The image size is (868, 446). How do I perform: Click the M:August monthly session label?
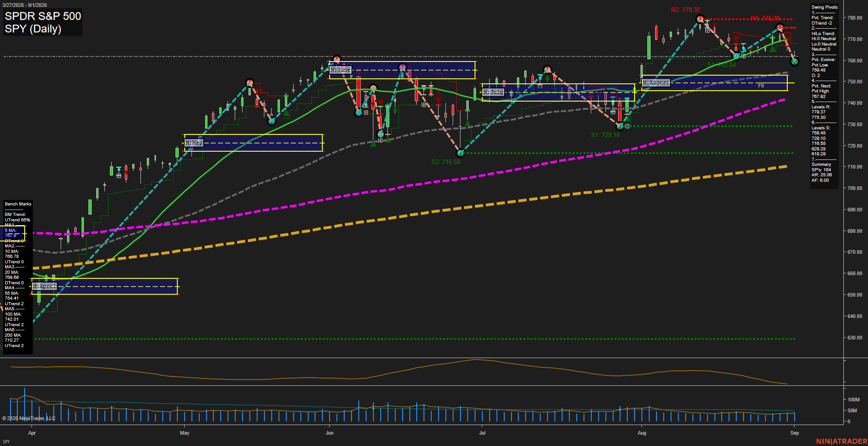[x=656, y=82]
